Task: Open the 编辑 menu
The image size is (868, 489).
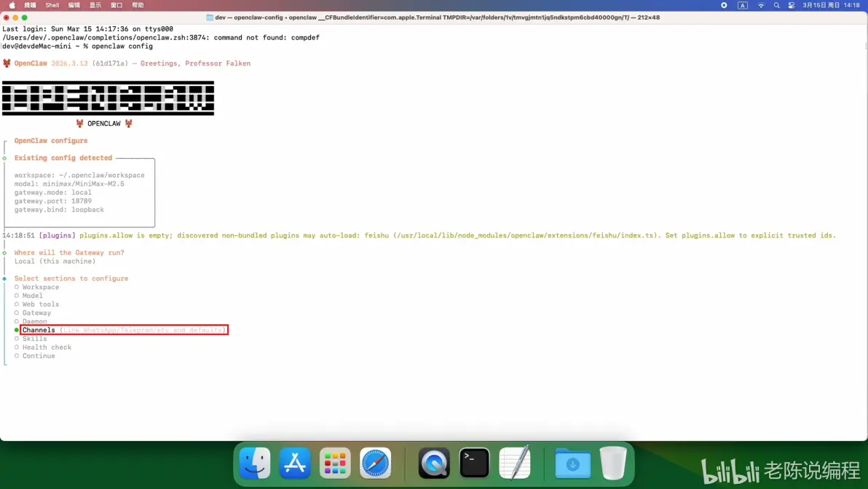Action: (x=74, y=5)
